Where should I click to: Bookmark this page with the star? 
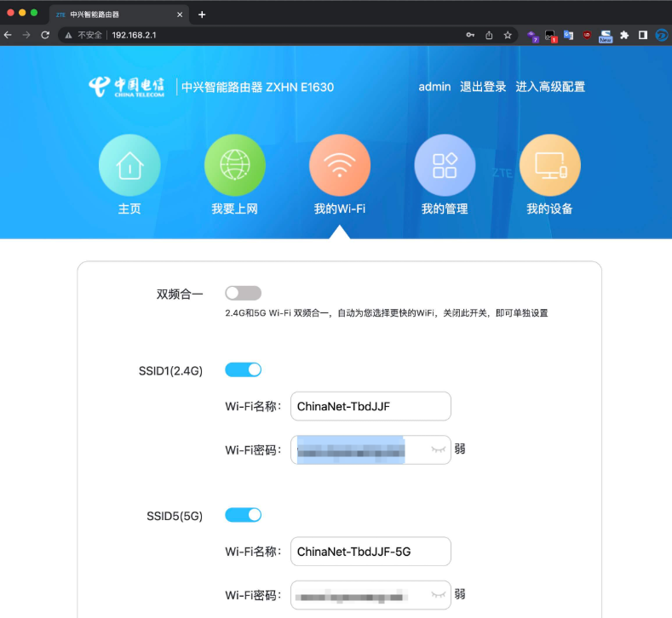tap(508, 35)
